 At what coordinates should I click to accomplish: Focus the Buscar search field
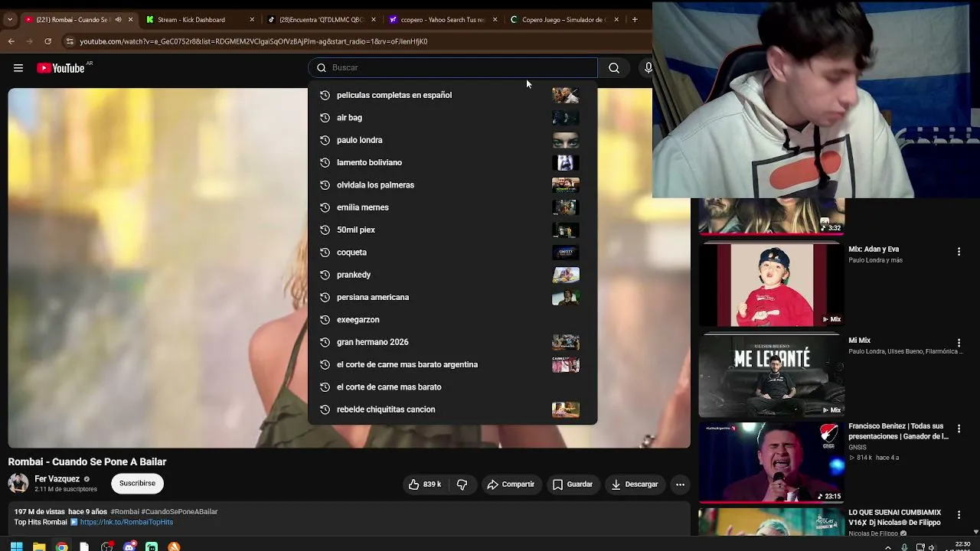(x=452, y=67)
